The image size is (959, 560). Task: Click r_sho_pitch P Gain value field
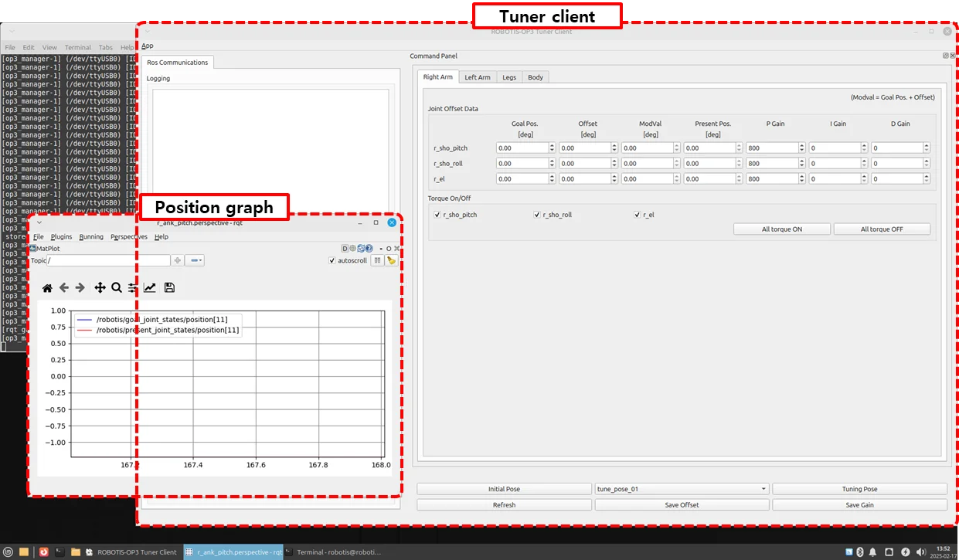[772, 148]
